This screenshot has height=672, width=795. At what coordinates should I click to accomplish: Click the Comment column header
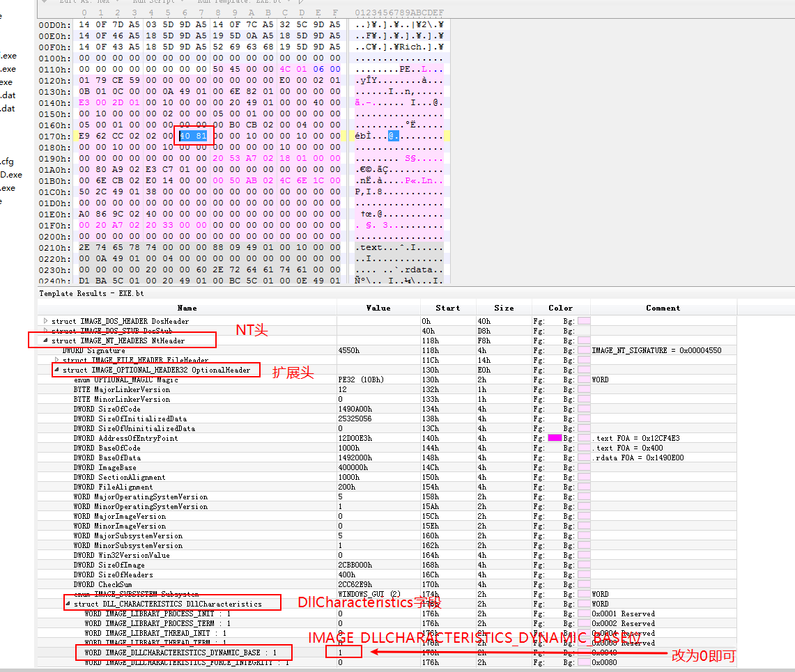click(x=663, y=308)
